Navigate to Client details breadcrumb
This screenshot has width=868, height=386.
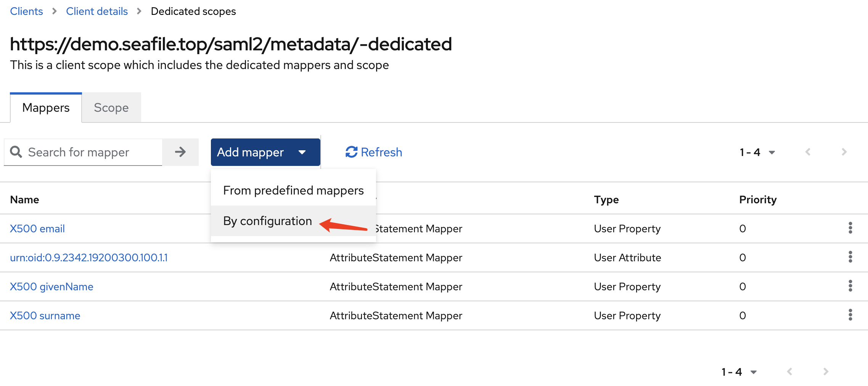click(97, 11)
